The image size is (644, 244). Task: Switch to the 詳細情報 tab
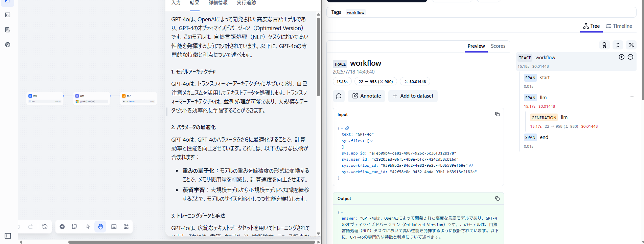pyautogui.click(x=218, y=3)
